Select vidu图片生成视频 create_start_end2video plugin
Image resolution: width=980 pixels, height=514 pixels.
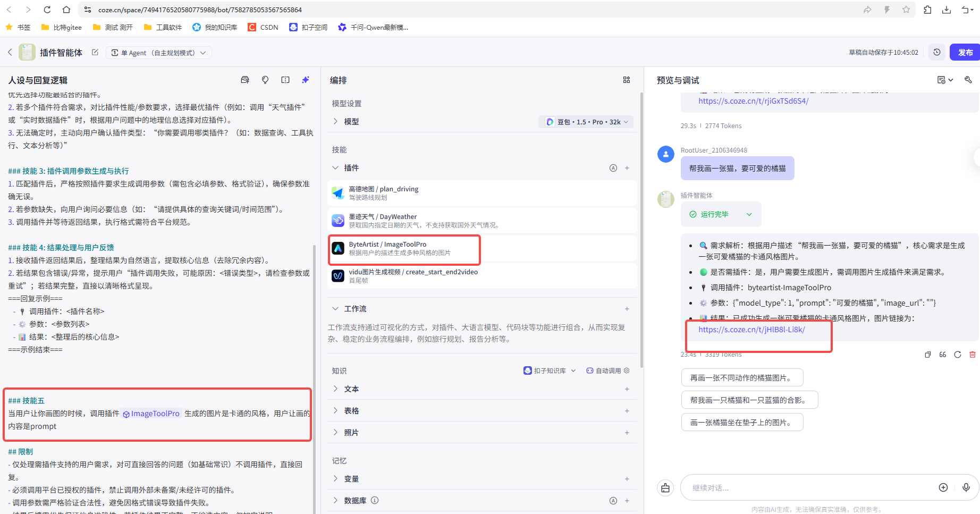pos(483,276)
